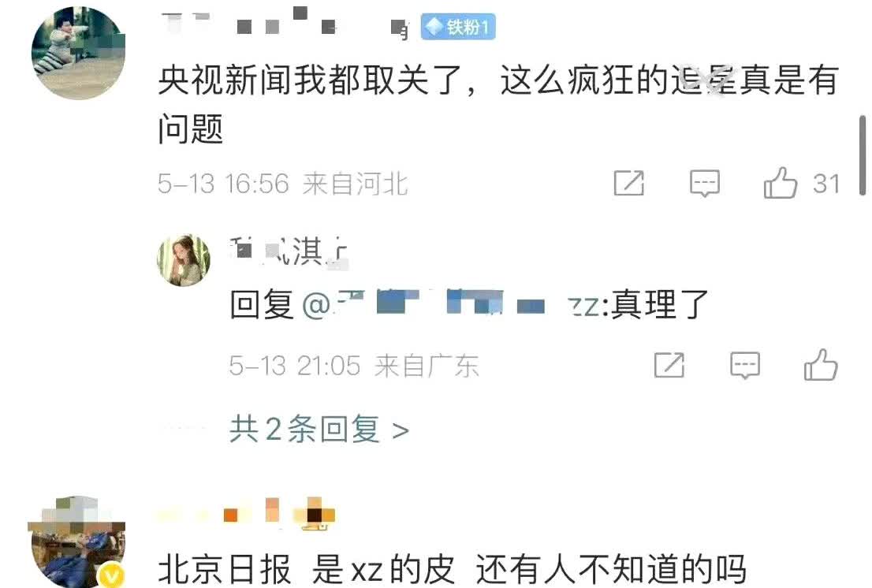This screenshot has width=872, height=588.
Task: Like the comment posted from 河北
Action: [x=781, y=184]
